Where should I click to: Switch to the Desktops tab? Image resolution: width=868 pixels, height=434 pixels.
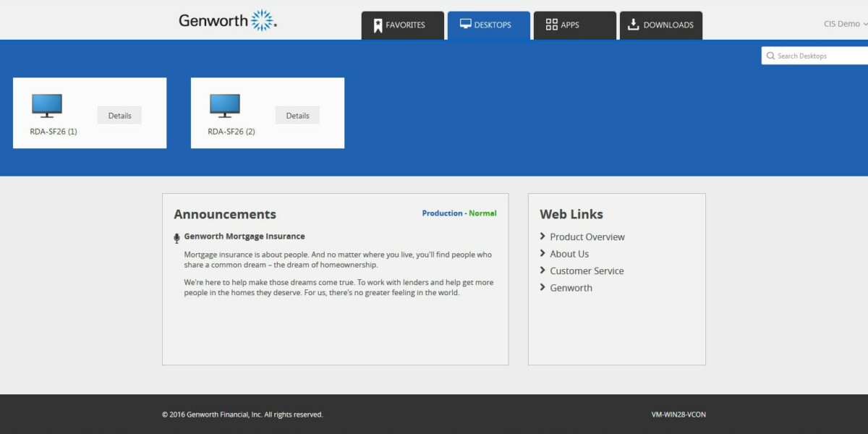pos(489,25)
